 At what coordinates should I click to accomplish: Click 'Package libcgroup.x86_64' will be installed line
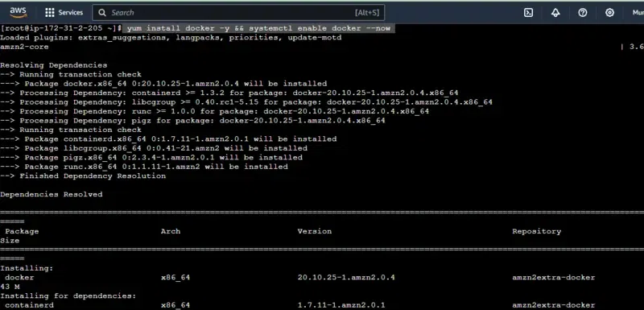click(x=154, y=148)
